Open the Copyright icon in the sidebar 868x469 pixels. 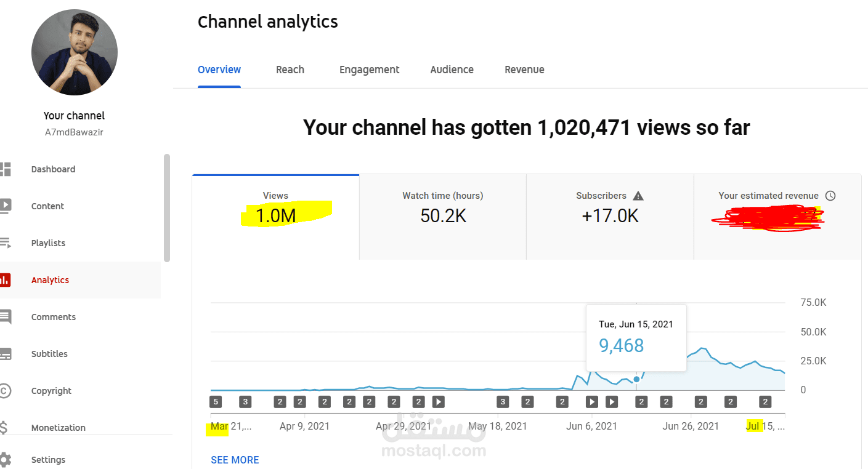(4, 391)
